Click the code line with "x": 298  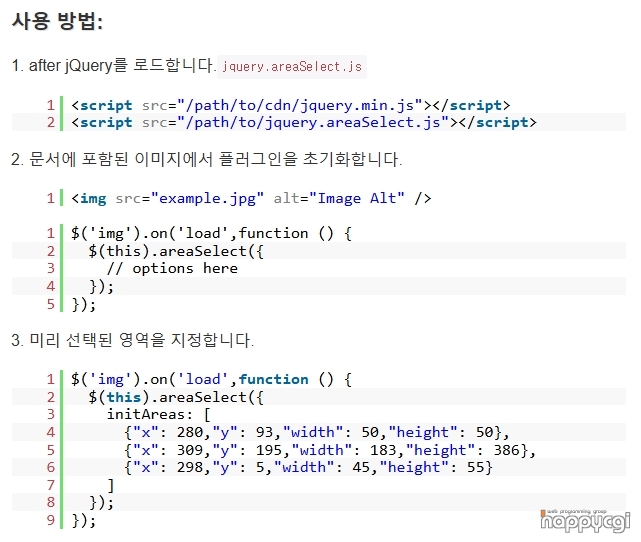pos(308,467)
